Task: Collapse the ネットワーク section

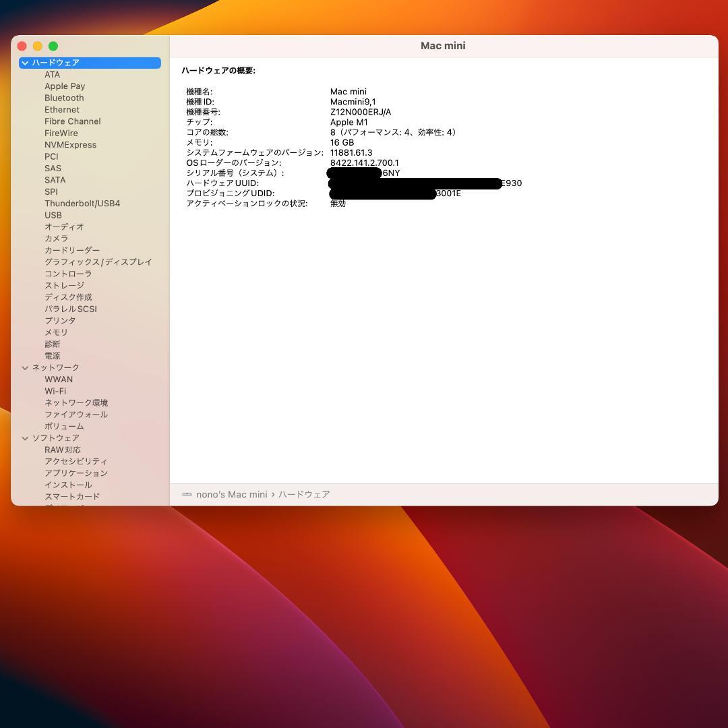Action: click(x=24, y=367)
